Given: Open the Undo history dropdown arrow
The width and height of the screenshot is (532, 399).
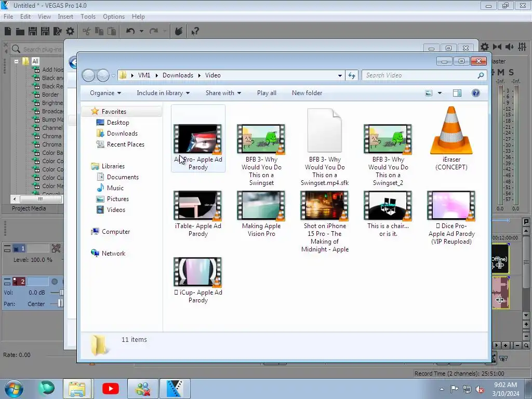Looking at the screenshot, I should 141,31.
